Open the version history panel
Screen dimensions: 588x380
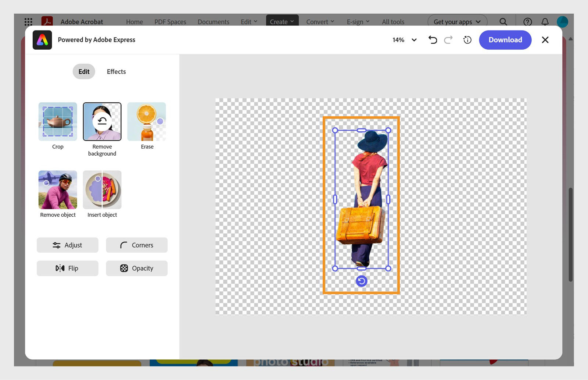[x=467, y=40]
